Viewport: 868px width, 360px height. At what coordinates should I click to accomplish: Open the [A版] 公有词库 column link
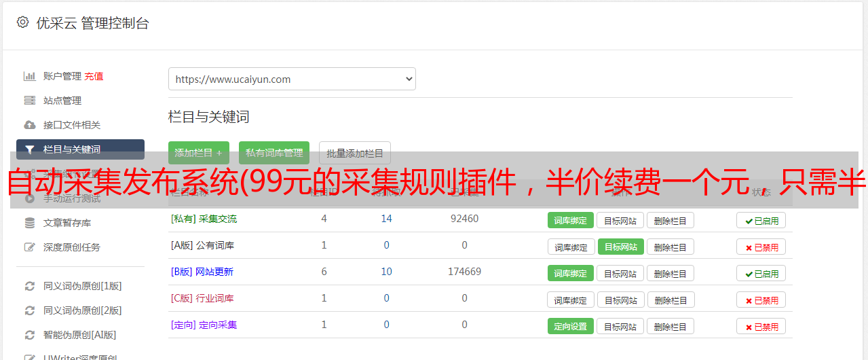(x=202, y=245)
